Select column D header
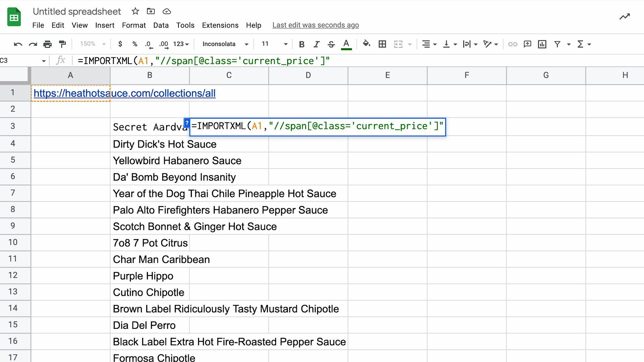The height and width of the screenshot is (362, 644). [x=308, y=75]
